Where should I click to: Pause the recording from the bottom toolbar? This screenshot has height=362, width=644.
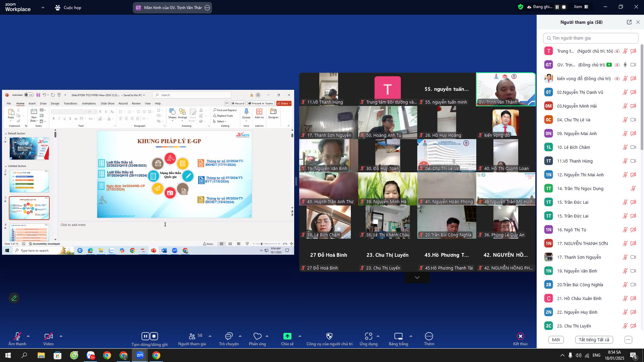click(145, 336)
